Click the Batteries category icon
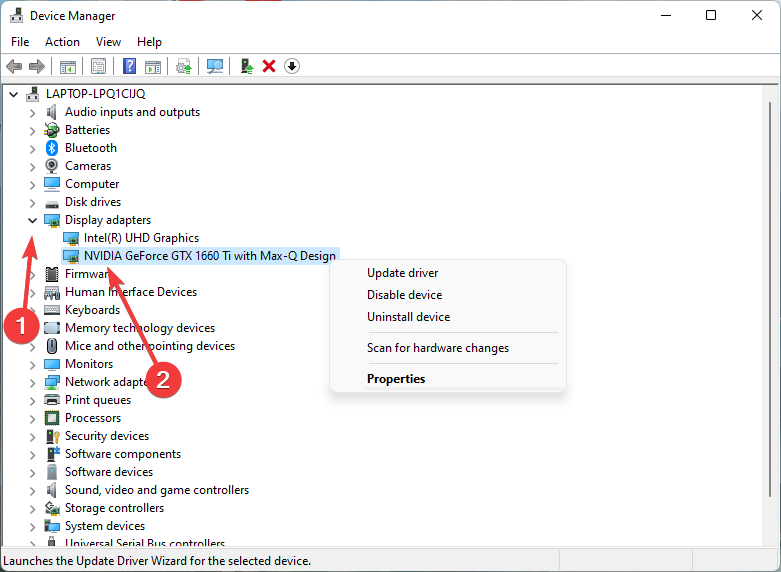 pos(52,130)
